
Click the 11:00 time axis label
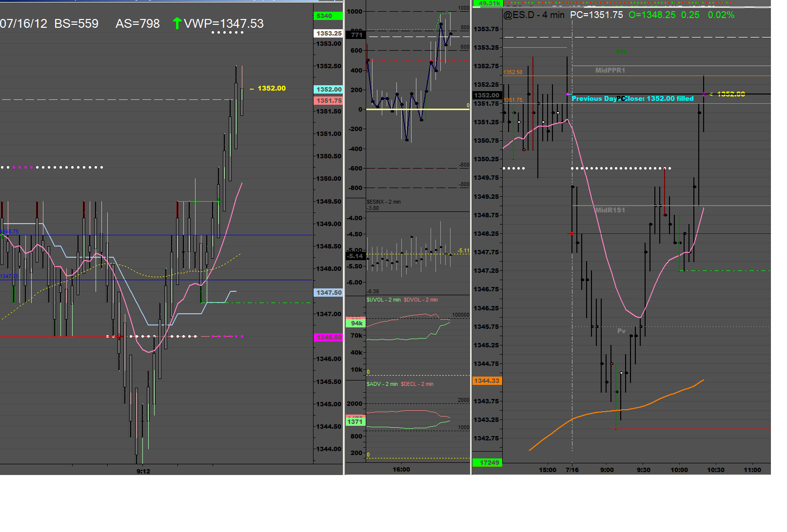[x=752, y=470]
